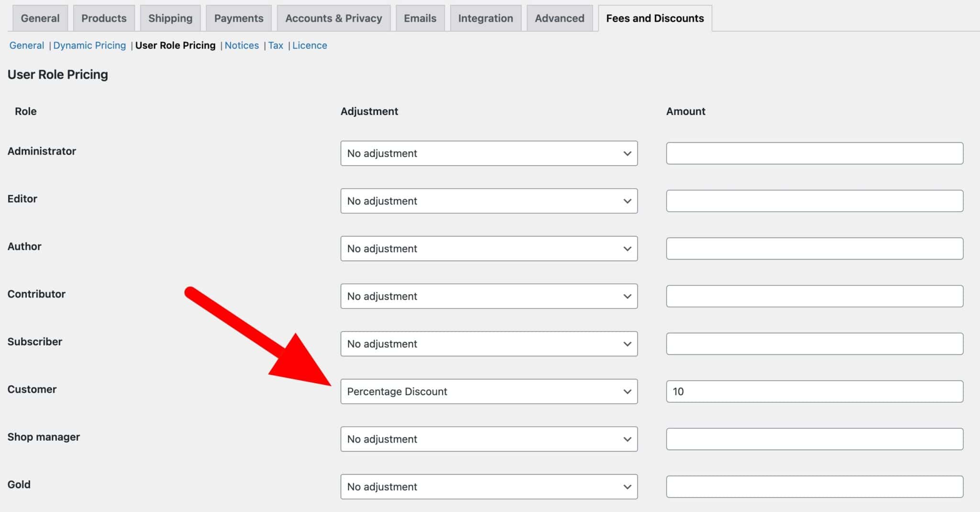Switch to the Emails tab

(420, 18)
